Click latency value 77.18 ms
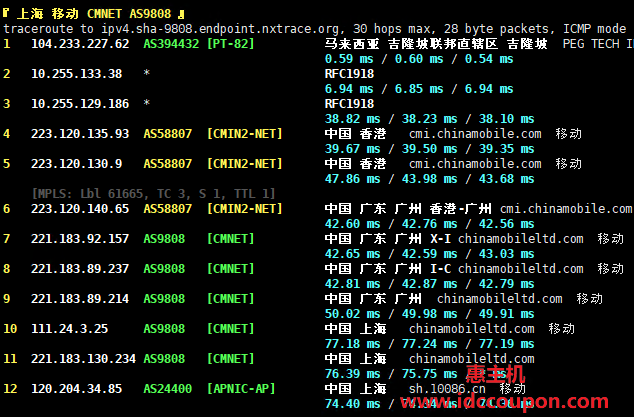634x417 pixels. 353,343
